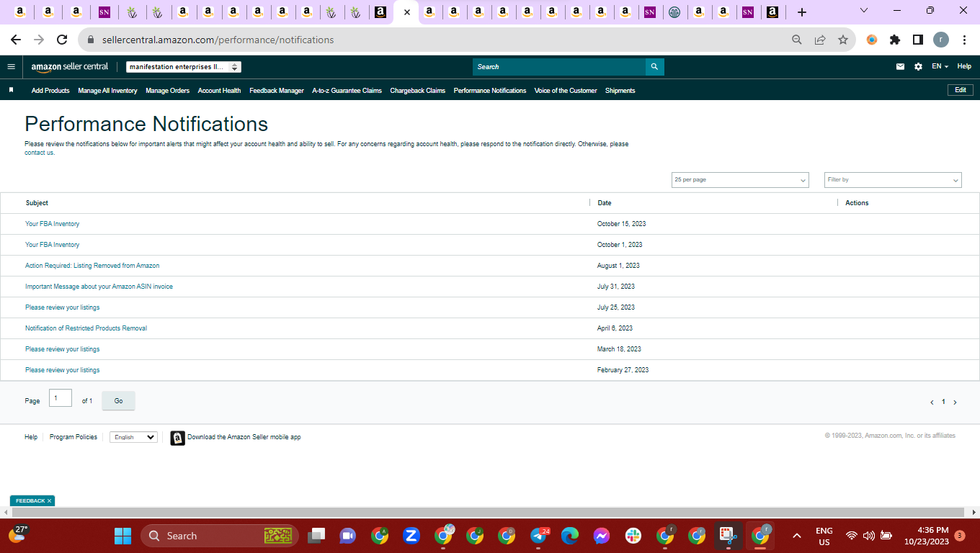Open Task View from the taskbar
The width and height of the screenshot is (980, 553).
[316, 536]
